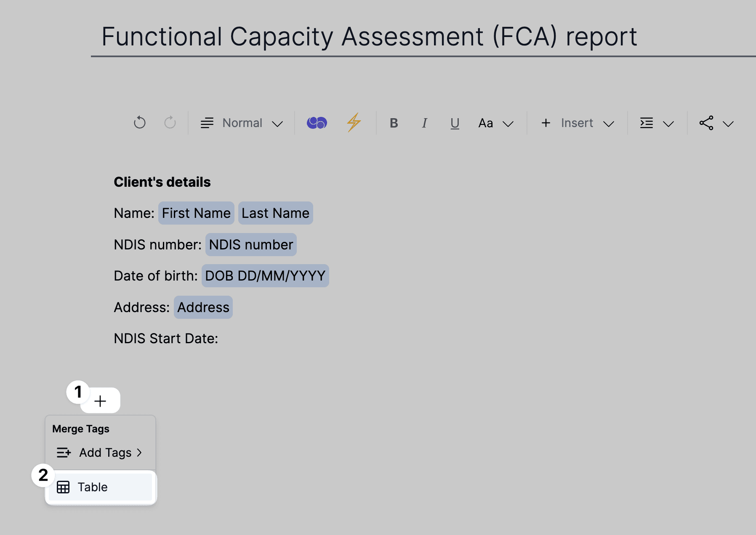Open the Add Tags submenu
The width and height of the screenshot is (756, 535).
pyautogui.click(x=100, y=453)
